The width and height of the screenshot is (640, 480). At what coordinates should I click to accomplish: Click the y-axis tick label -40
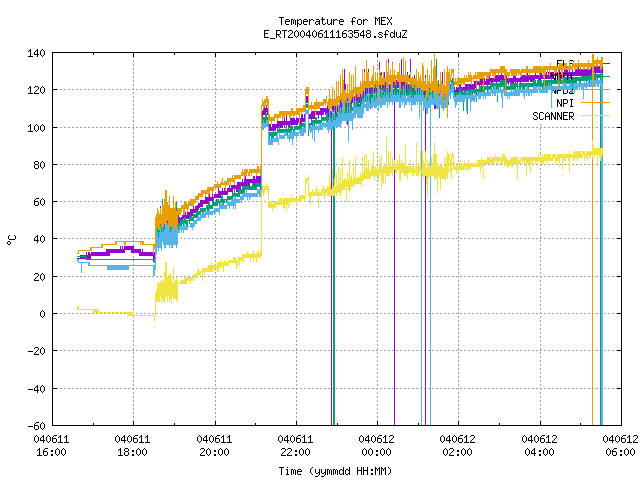(36, 389)
